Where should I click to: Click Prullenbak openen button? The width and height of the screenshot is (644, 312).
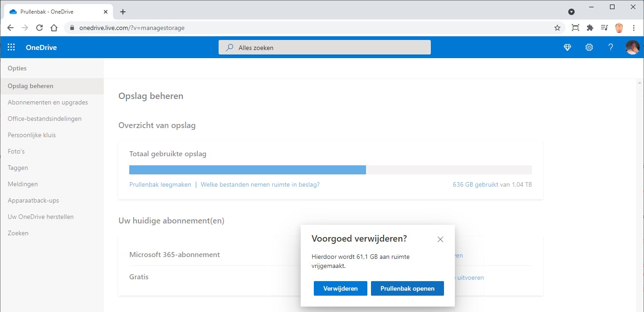[407, 288]
